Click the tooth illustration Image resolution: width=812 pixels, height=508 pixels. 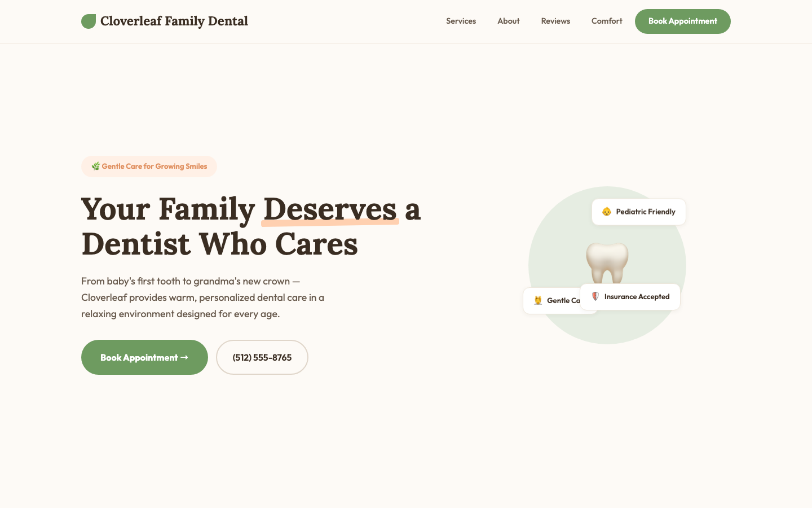[x=607, y=262]
